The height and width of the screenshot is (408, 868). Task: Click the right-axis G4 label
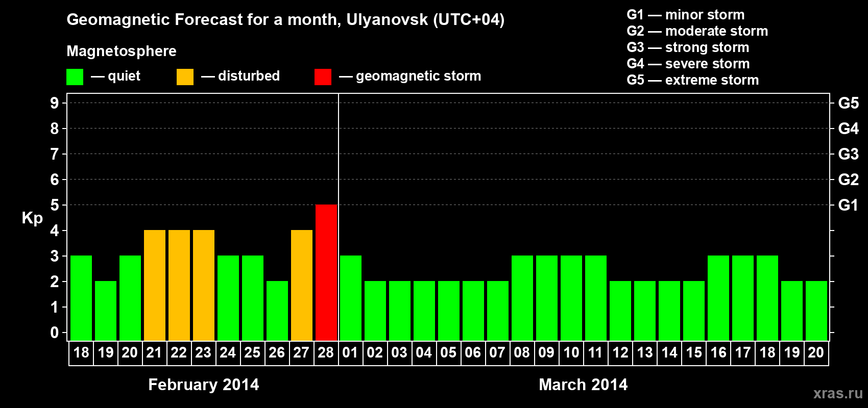click(849, 129)
